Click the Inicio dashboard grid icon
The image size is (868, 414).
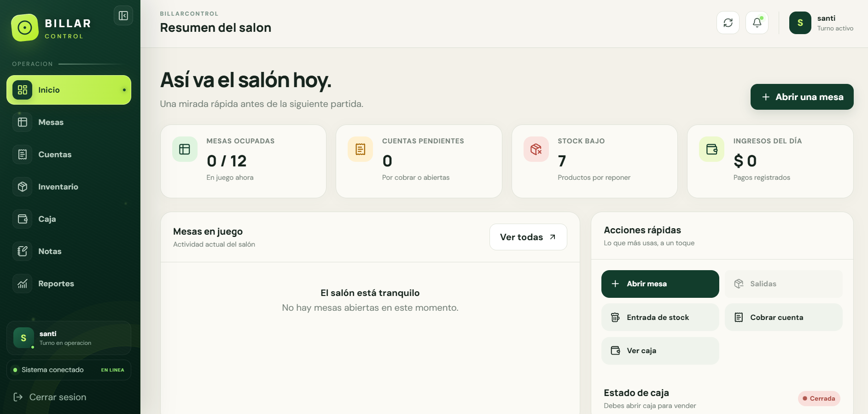23,90
